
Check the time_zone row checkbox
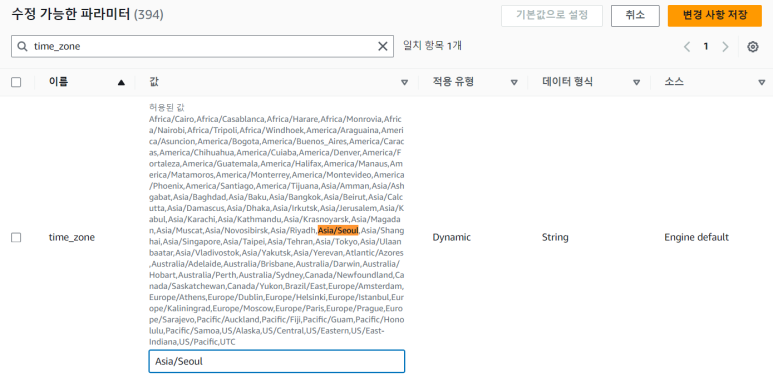pyautogui.click(x=16, y=238)
